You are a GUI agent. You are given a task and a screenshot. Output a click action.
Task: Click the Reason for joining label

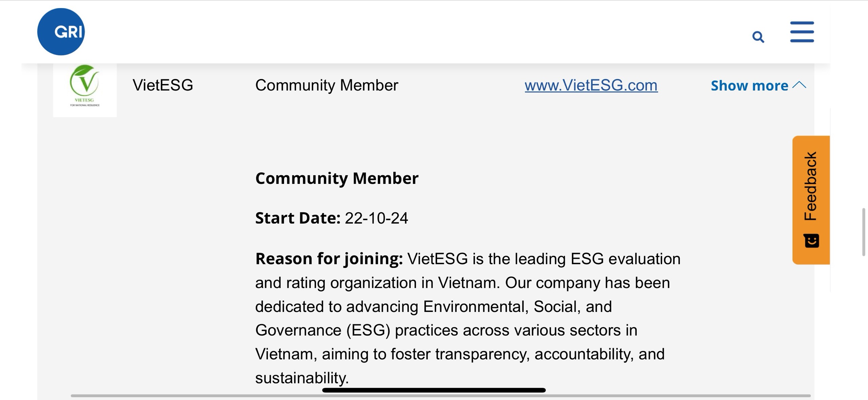point(329,258)
